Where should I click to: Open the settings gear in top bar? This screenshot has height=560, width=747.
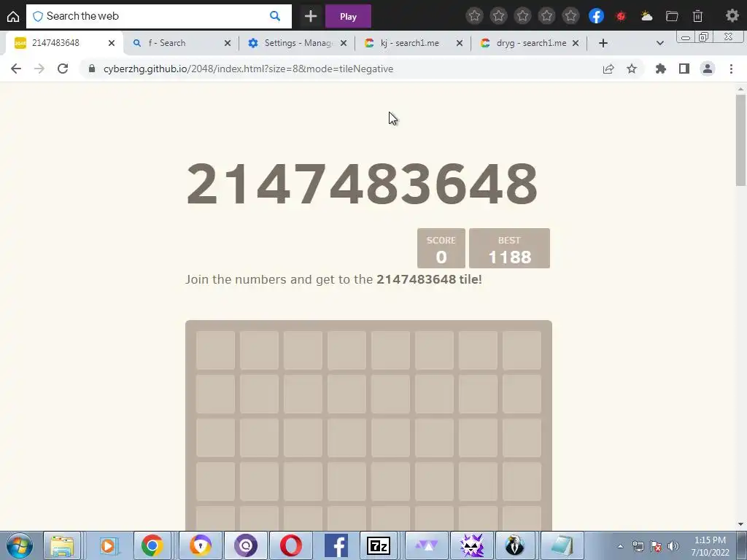click(732, 16)
